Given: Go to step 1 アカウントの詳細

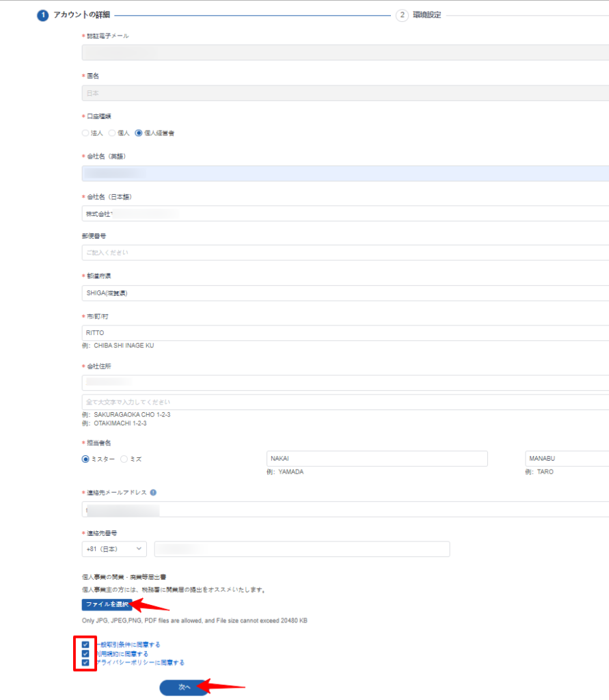Looking at the screenshot, I should pyautogui.click(x=74, y=15).
